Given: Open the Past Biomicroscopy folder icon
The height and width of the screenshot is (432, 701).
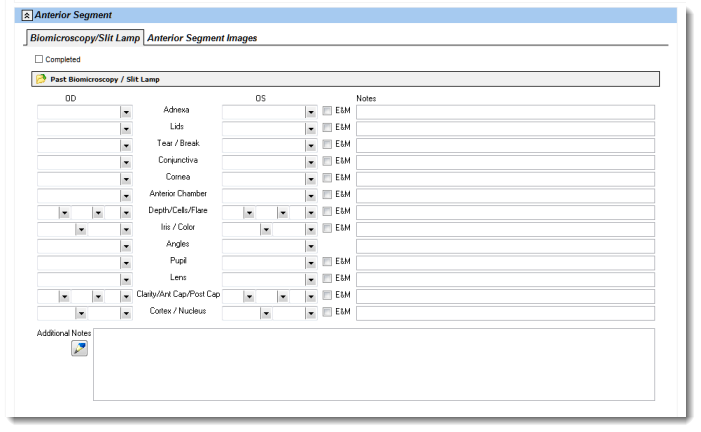Looking at the screenshot, I should coord(41,79).
